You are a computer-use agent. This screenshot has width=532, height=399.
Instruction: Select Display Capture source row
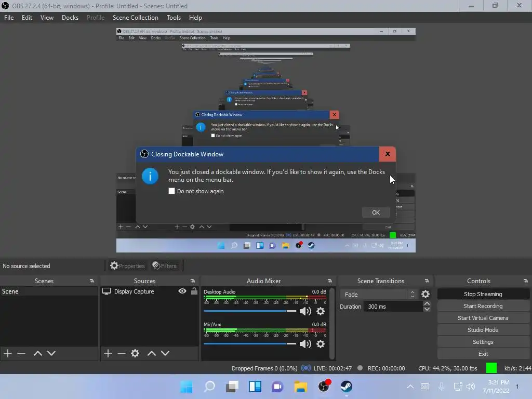pos(149,291)
